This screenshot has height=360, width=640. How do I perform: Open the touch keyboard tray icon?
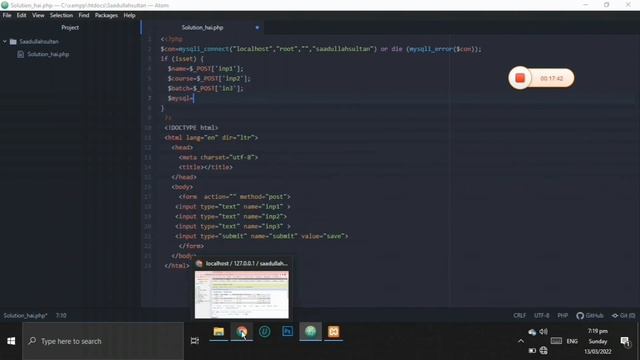[556, 341]
